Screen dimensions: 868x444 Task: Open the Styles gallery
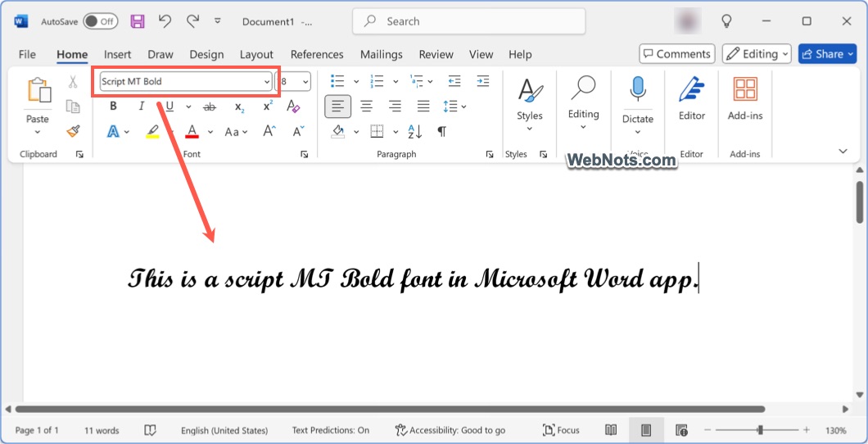pos(530,105)
